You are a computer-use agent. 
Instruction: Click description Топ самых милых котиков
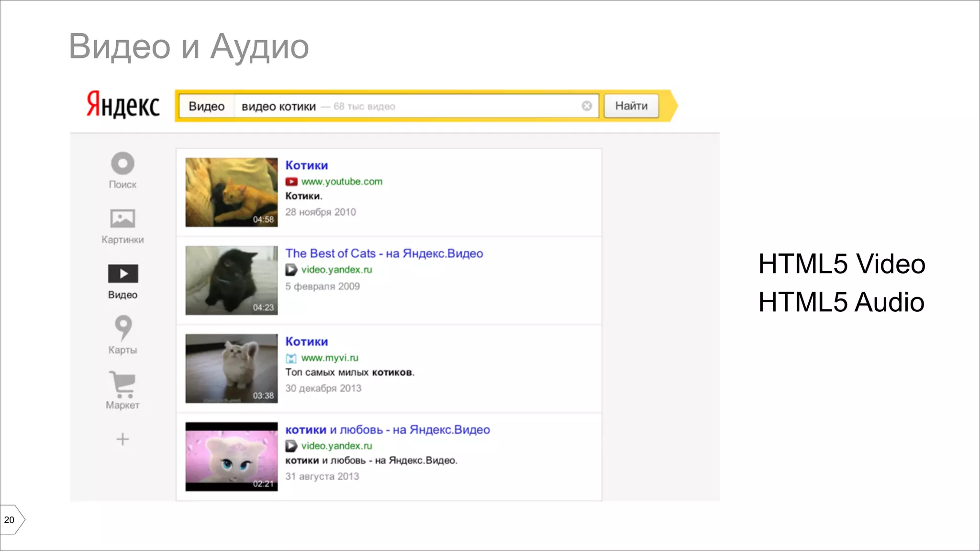[x=350, y=373]
